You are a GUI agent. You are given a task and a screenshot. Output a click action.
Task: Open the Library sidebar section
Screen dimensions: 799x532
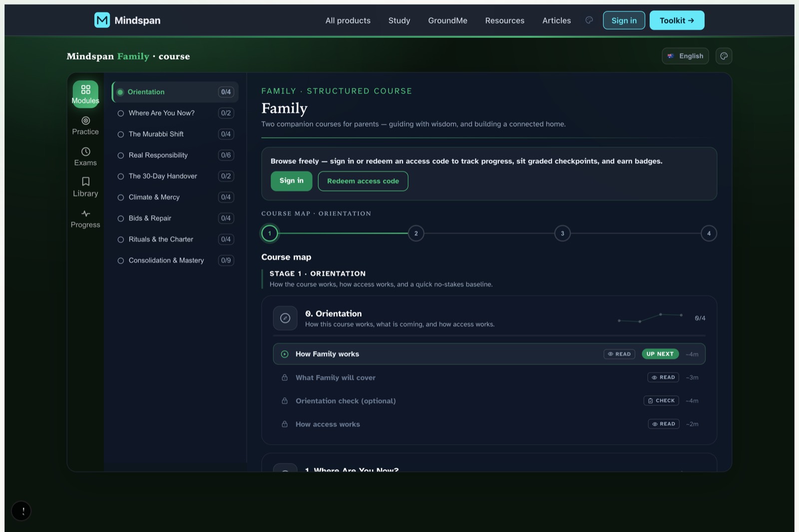pyautogui.click(x=85, y=188)
